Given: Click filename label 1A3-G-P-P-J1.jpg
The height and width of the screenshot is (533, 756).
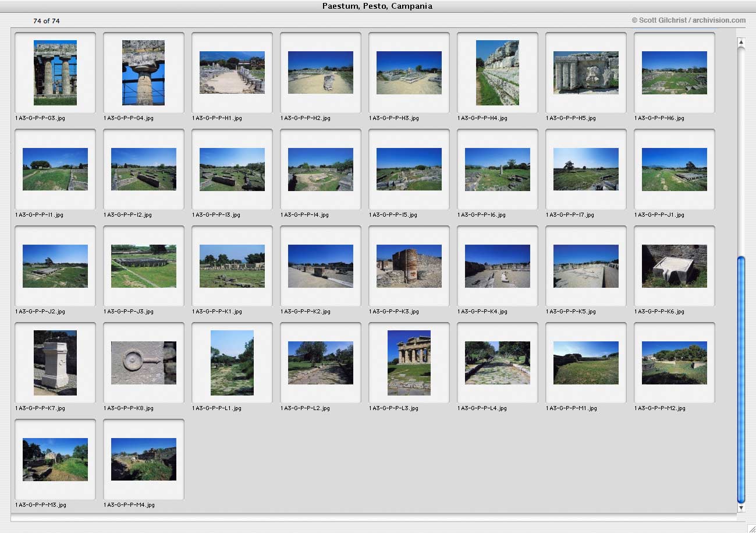Looking at the screenshot, I should pos(659,215).
